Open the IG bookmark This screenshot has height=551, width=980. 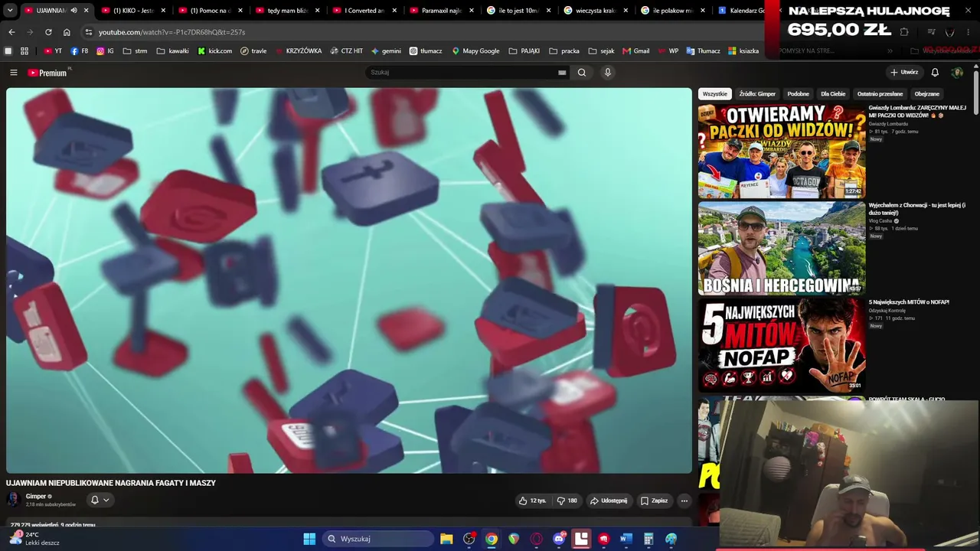(x=106, y=51)
